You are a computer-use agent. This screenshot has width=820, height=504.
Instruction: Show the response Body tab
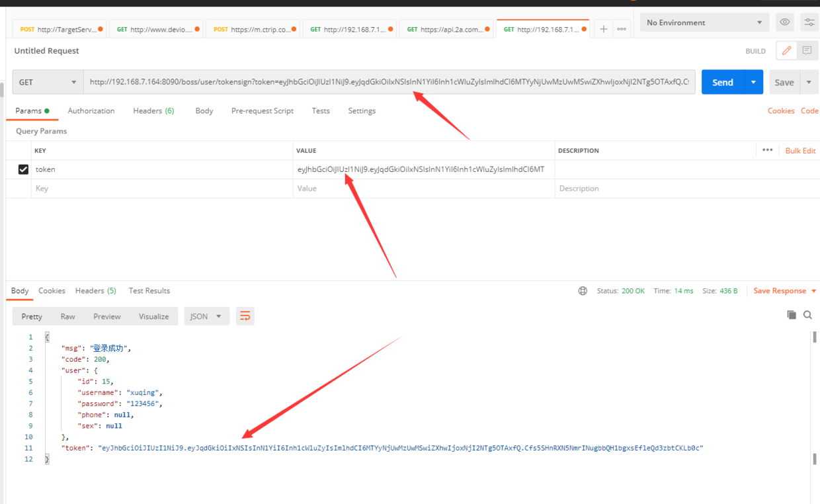[20, 291]
